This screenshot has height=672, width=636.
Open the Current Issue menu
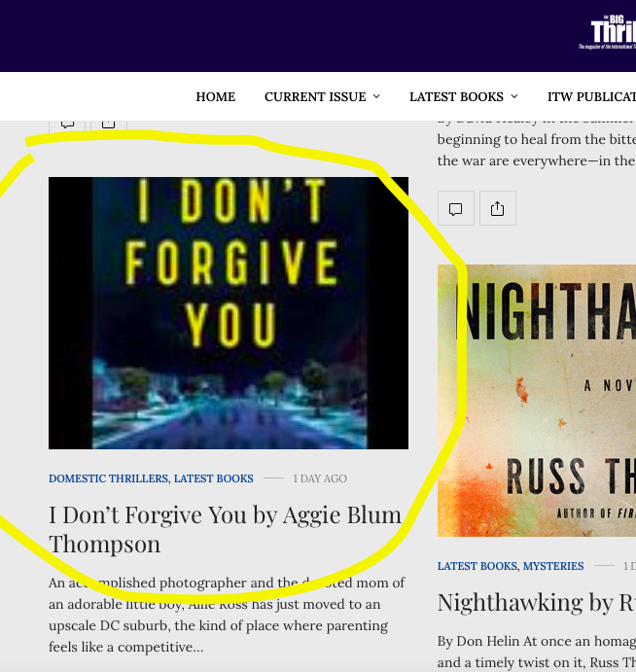click(x=315, y=97)
